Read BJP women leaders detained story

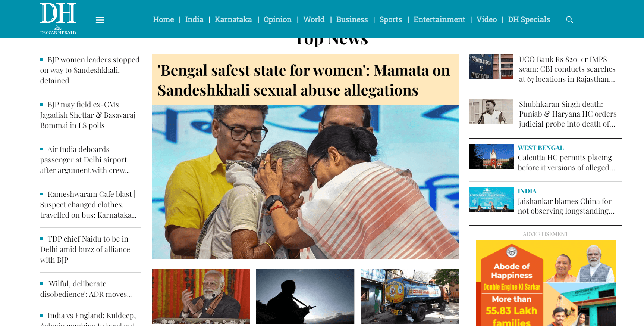click(x=90, y=70)
